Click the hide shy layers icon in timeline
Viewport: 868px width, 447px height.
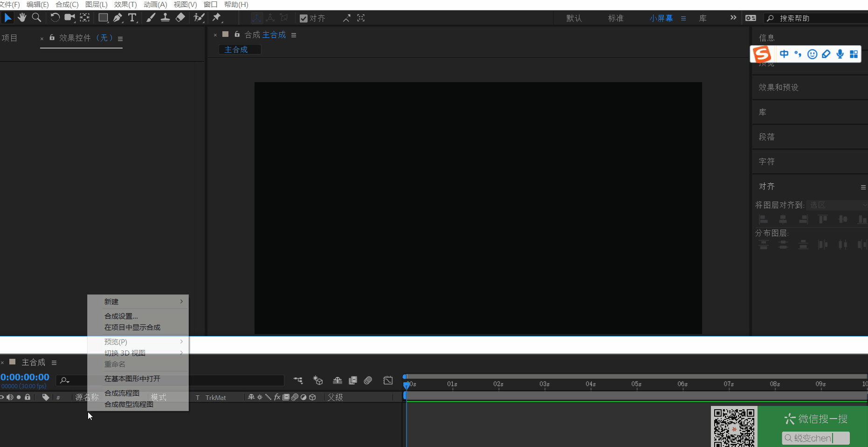click(x=338, y=380)
